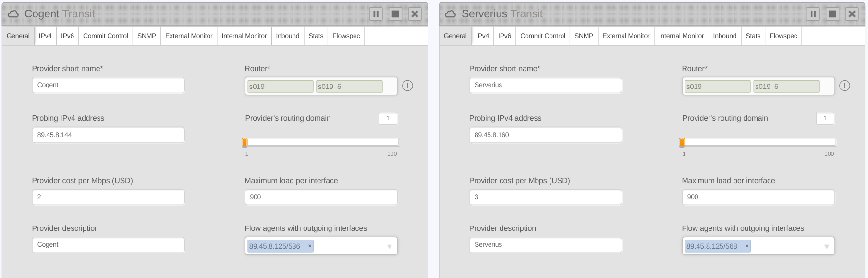
Task: Open the Cogent Router selection box
Action: click(x=389, y=87)
